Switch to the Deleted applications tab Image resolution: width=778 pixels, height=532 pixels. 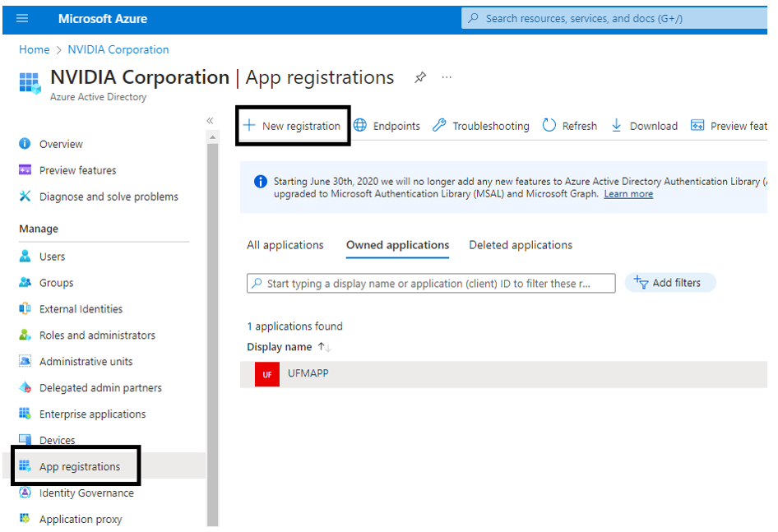point(521,245)
